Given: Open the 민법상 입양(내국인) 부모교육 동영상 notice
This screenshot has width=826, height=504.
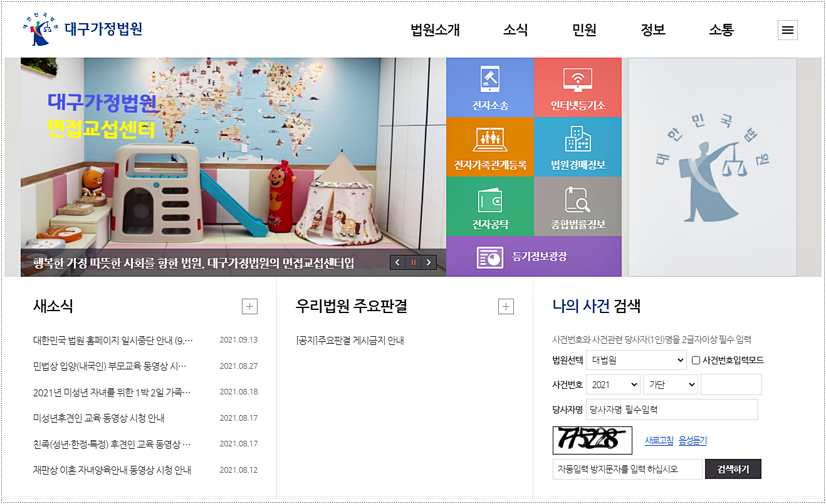Looking at the screenshot, I should (x=110, y=366).
